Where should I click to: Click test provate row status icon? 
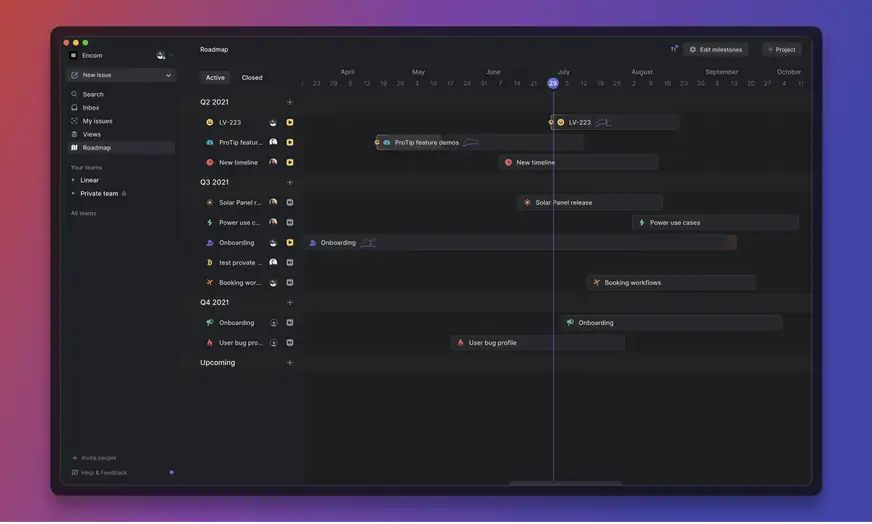pyautogui.click(x=290, y=263)
